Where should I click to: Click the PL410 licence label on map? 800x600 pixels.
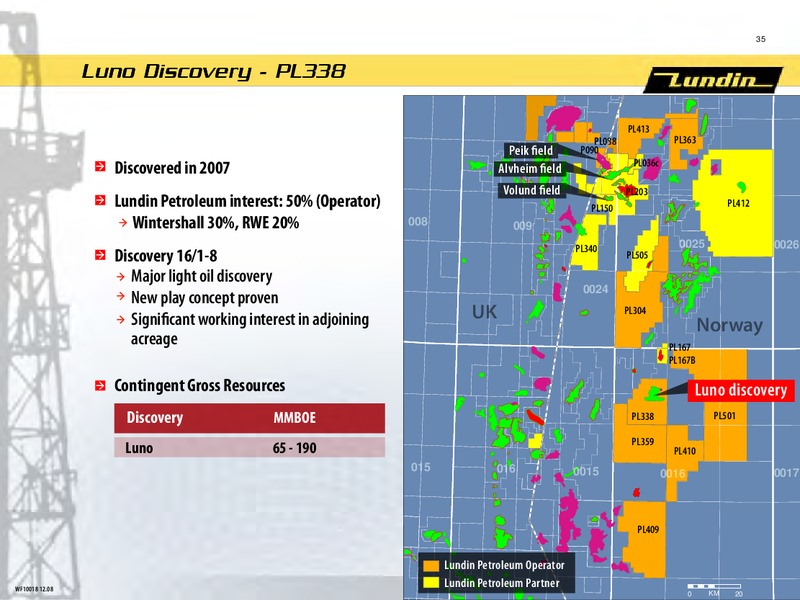click(x=685, y=451)
